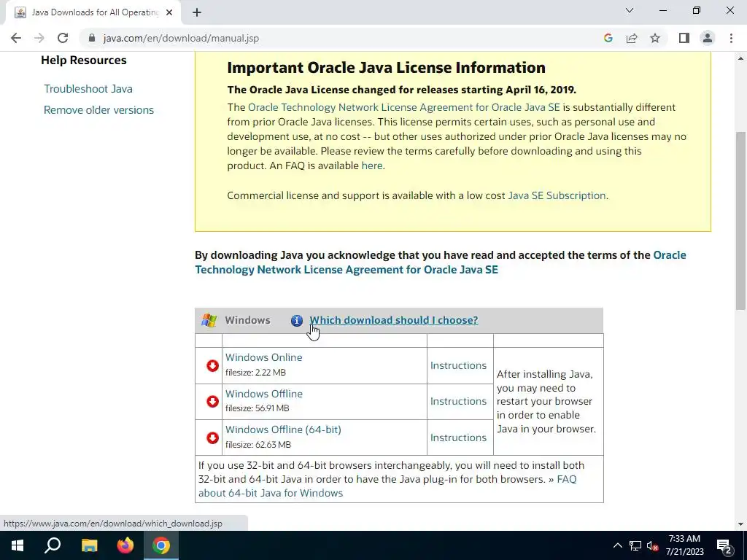Image resolution: width=747 pixels, height=560 pixels.
Task: Click the filesize: 62.63 MB text
Action: pos(258,445)
